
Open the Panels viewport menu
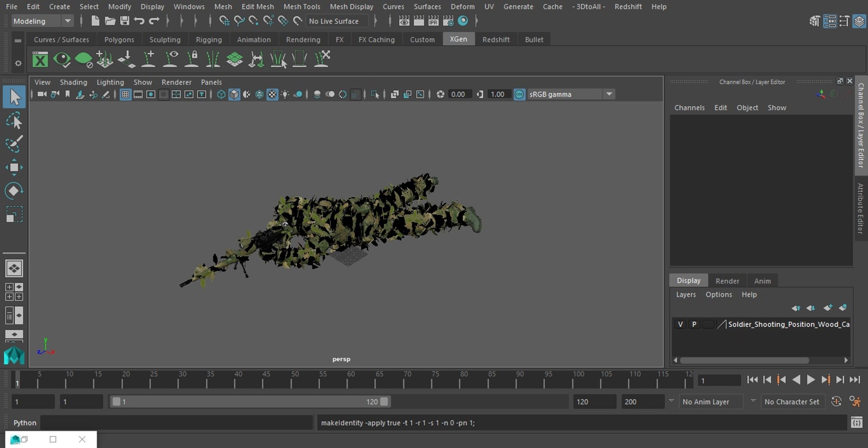[x=211, y=82]
